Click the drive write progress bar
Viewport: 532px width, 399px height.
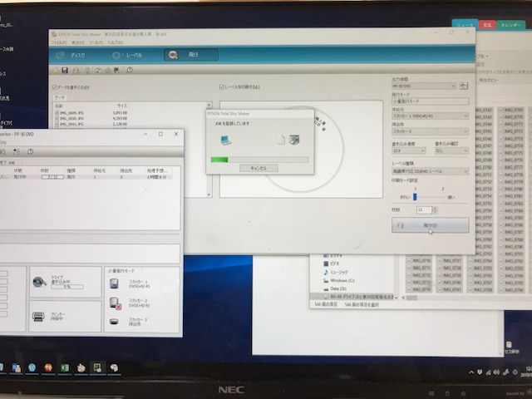click(67, 287)
